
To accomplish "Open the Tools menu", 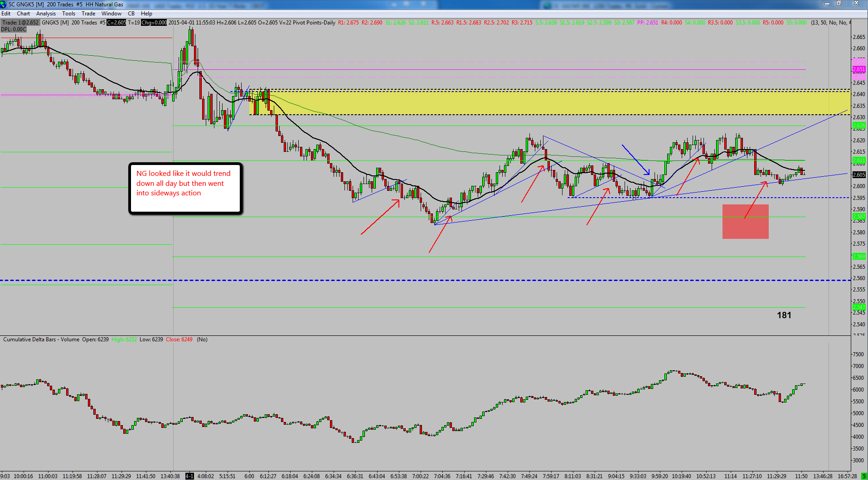I will (x=69, y=14).
